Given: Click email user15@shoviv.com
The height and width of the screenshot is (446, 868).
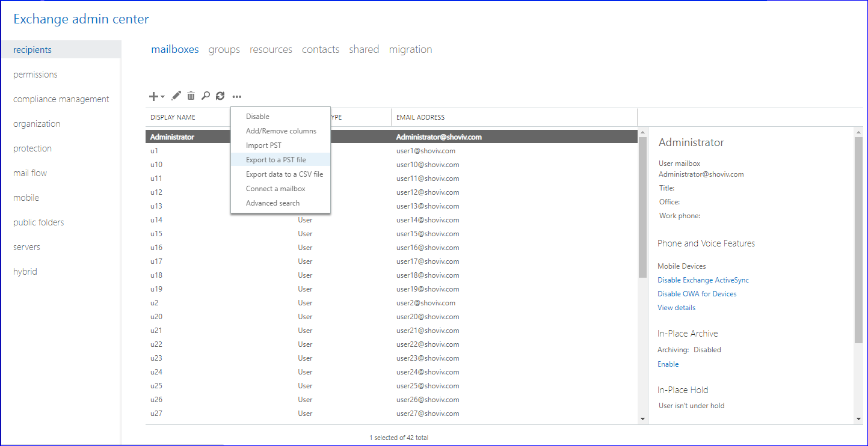Looking at the screenshot, I should (428, 234).
